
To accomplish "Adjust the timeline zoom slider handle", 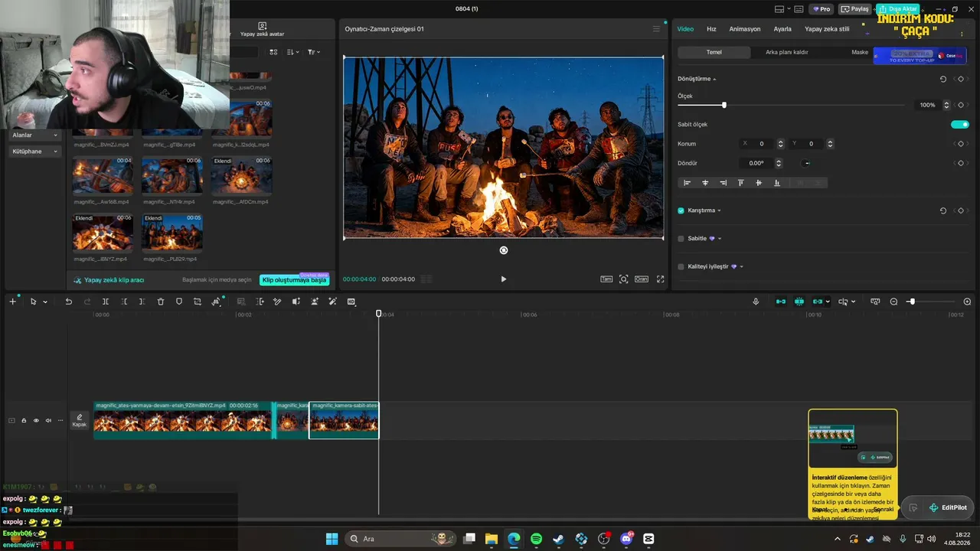I will (911, 302).
